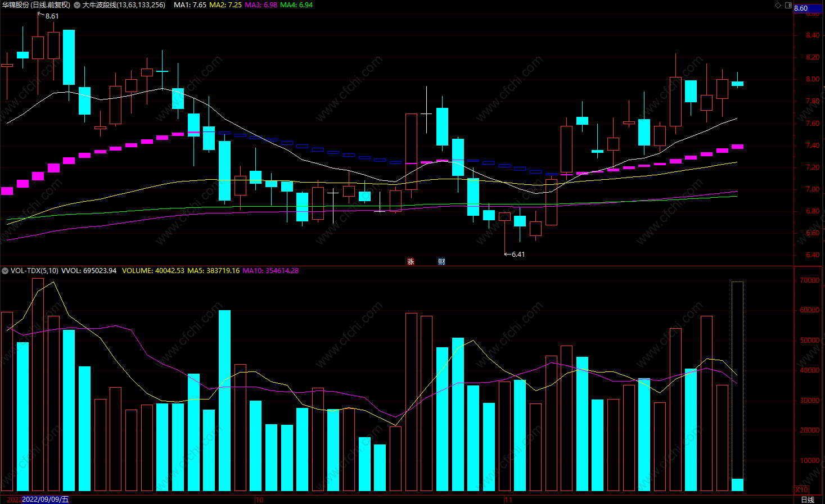The height and width of the screenshot is (504, 825).
Task: Click the X10 volume scale label
Action: (x=801, y=489)
